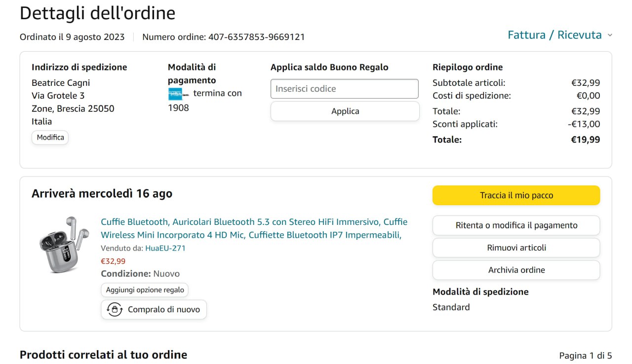Screen dimensions: 632x364
Task: Open the Fattura / Ricevuta dropdown
Action: [554, 35]
